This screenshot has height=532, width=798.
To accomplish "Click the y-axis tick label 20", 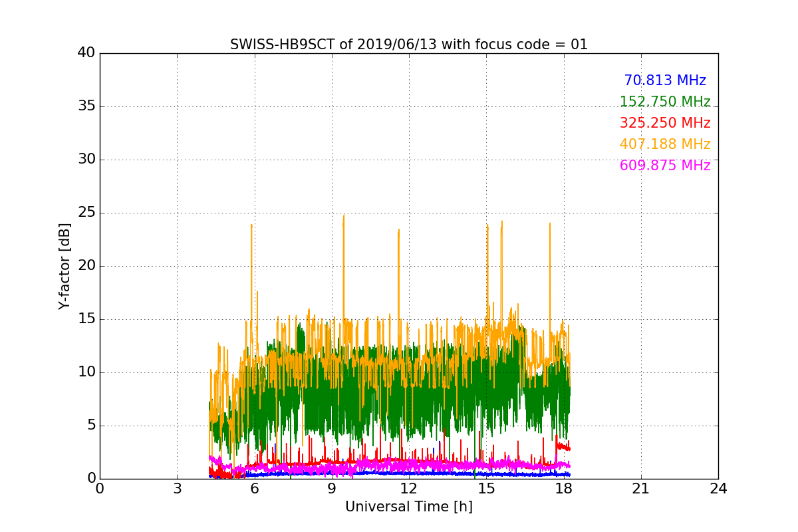I will (86, 266).
